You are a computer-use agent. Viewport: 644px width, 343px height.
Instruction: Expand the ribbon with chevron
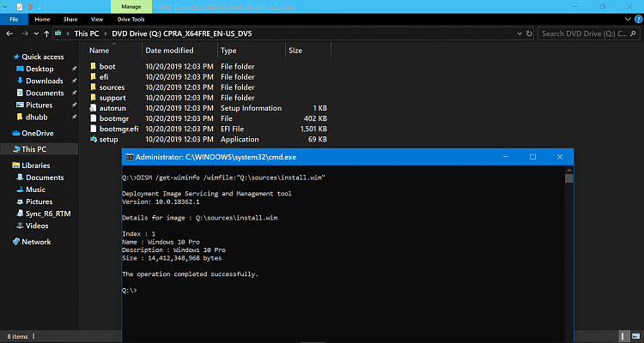(628, 19)
